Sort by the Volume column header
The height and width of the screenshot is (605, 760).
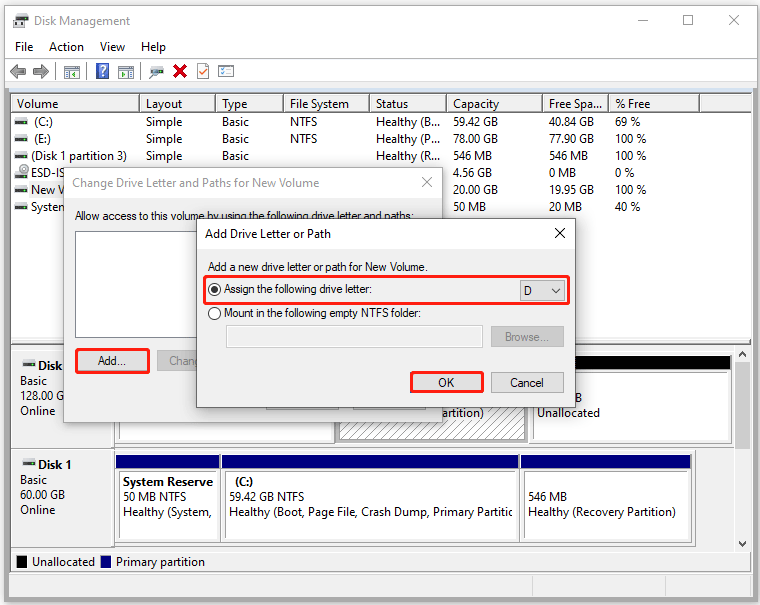(x=76, y=104)
